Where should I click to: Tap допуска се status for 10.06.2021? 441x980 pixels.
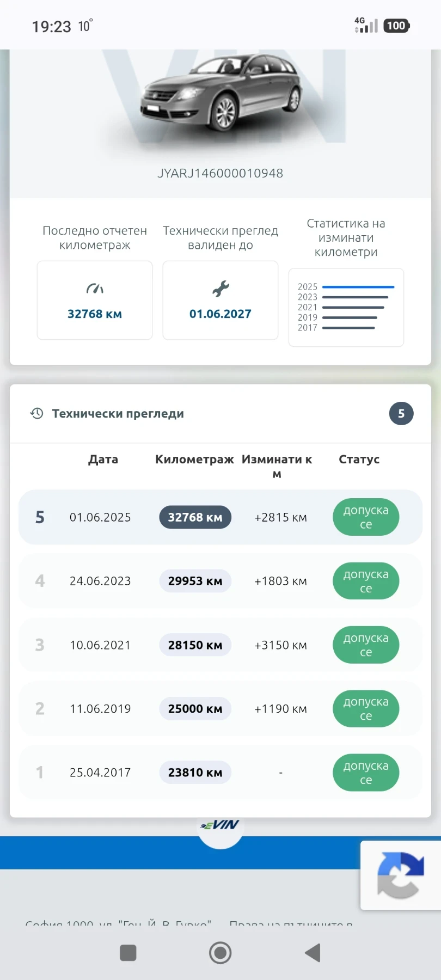click(x=366, y=645)
